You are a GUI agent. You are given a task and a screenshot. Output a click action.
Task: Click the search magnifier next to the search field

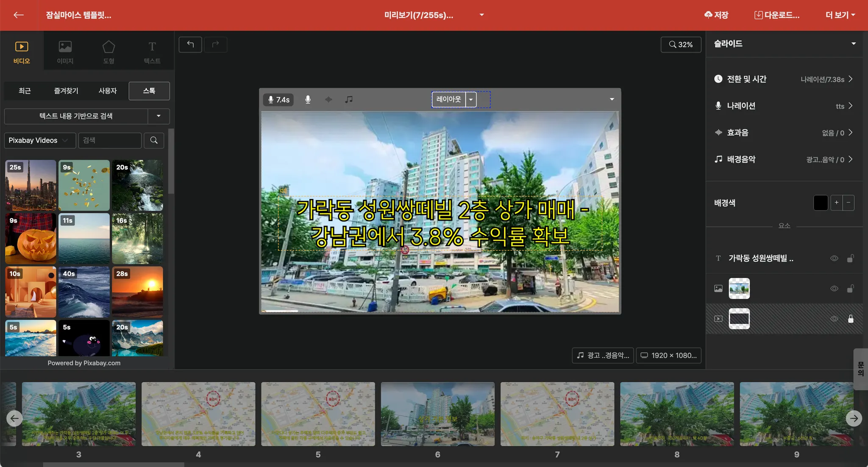coord(154,140)
